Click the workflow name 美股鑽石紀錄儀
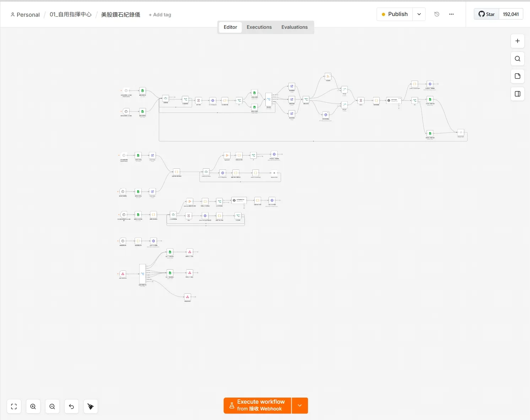Image resolution: width=530 pixels, height=420 pixels. coord(121,15)
